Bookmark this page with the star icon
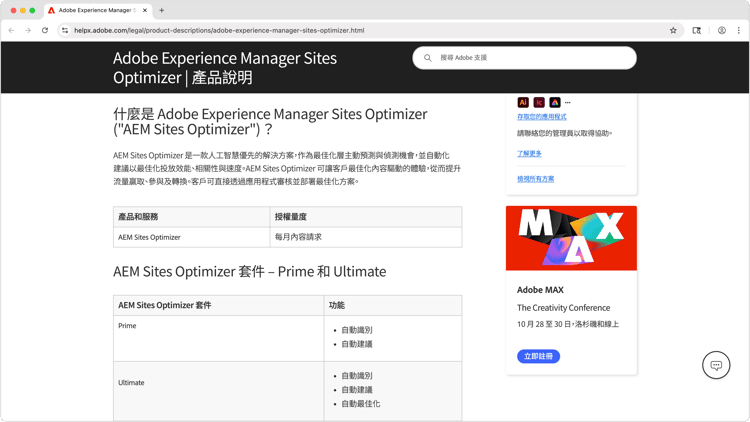The height and width of the screenshot is (422, 750). click(673, 30)
